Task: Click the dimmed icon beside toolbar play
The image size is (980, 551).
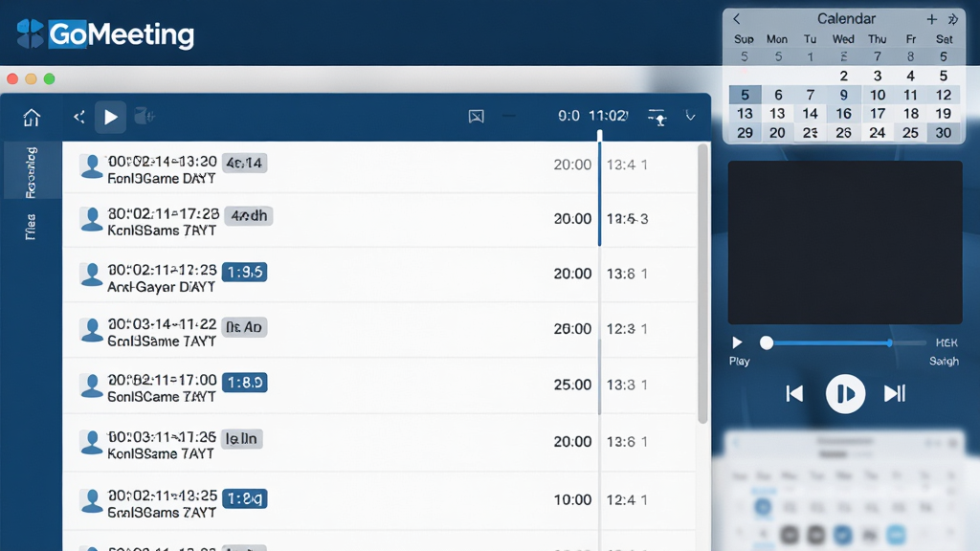Action: click(x=145, y=116)
